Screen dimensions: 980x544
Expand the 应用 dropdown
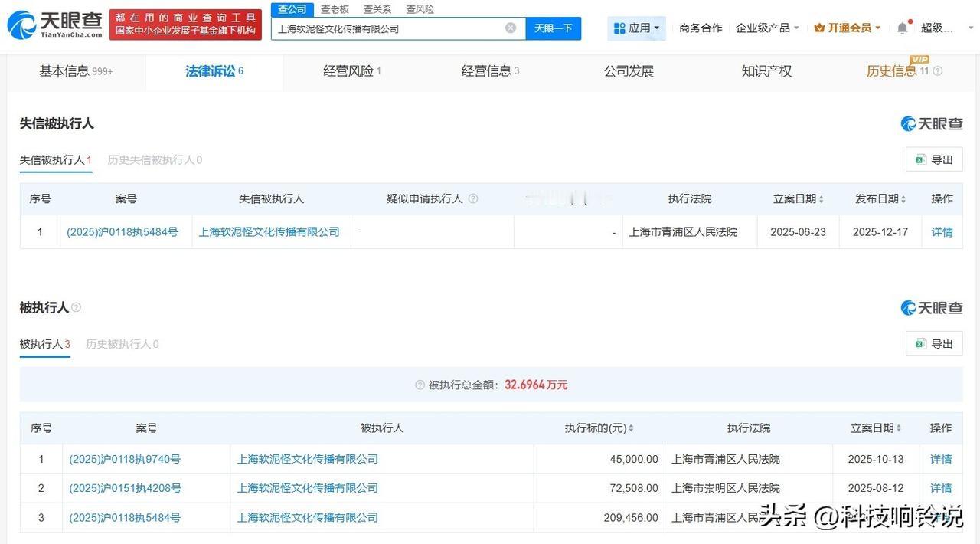[656, 28]
